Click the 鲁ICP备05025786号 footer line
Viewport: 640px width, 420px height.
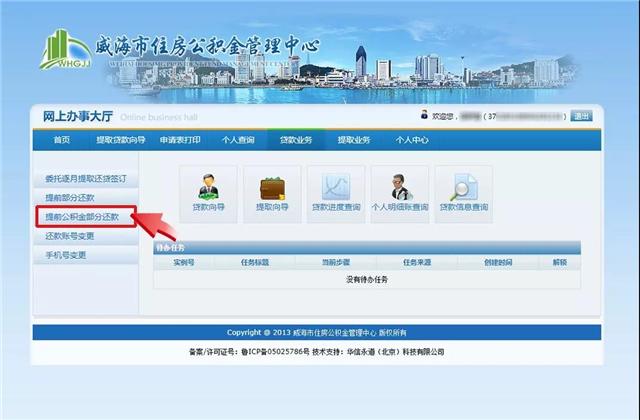pos(317,351)
